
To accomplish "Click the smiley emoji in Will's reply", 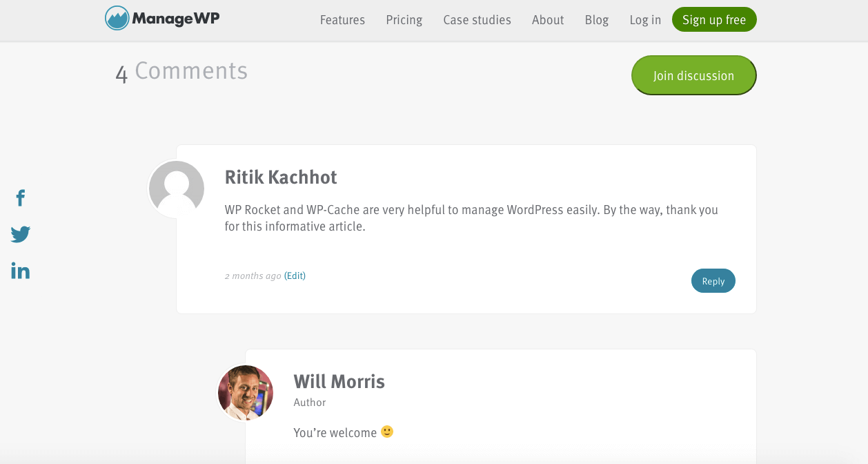I will [x=387, y=432].
